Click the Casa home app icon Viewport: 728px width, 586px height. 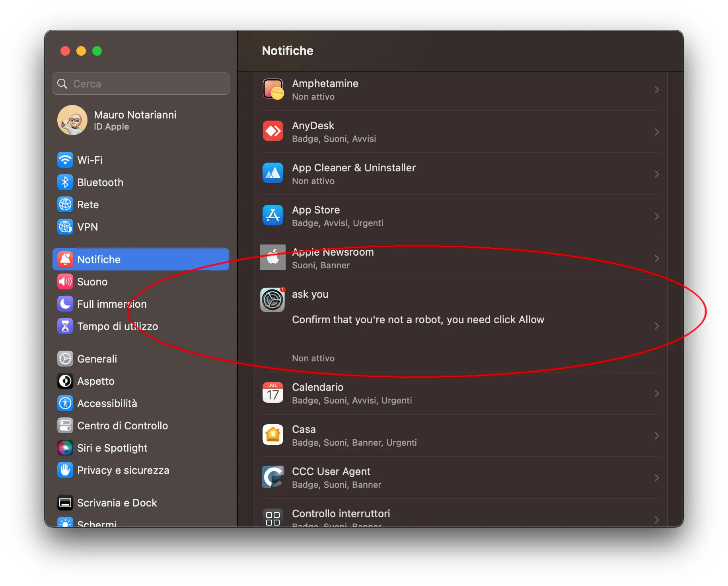pos(273,435)
